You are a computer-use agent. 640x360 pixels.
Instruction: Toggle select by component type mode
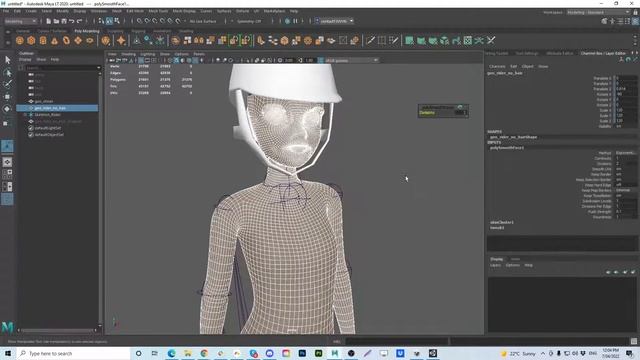[x=117, y=21]
